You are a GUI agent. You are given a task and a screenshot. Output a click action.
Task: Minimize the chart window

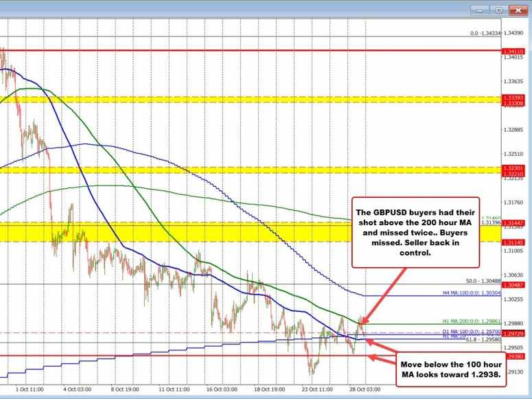[480, 10]
